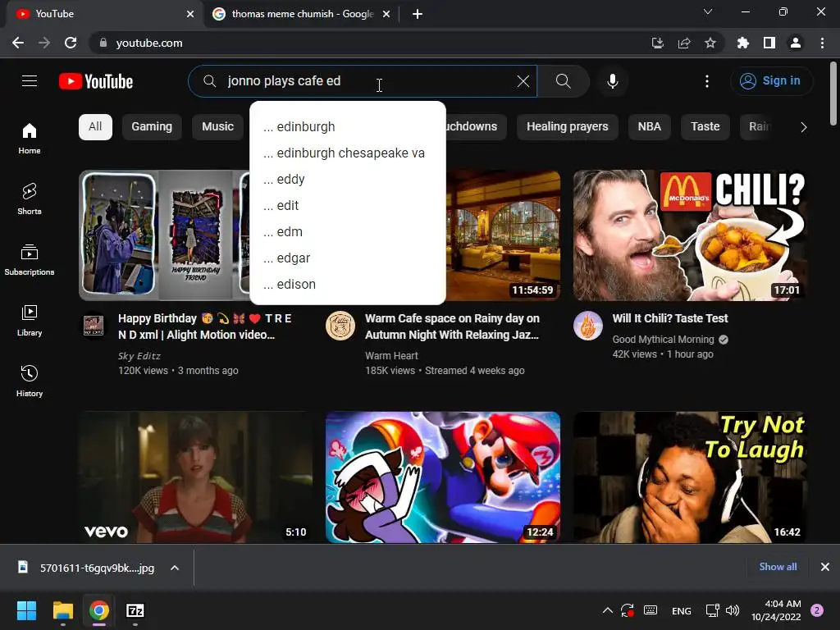Open Subscriptions in sidebar
The image size is (840, 630).
(x=30, y=260)
